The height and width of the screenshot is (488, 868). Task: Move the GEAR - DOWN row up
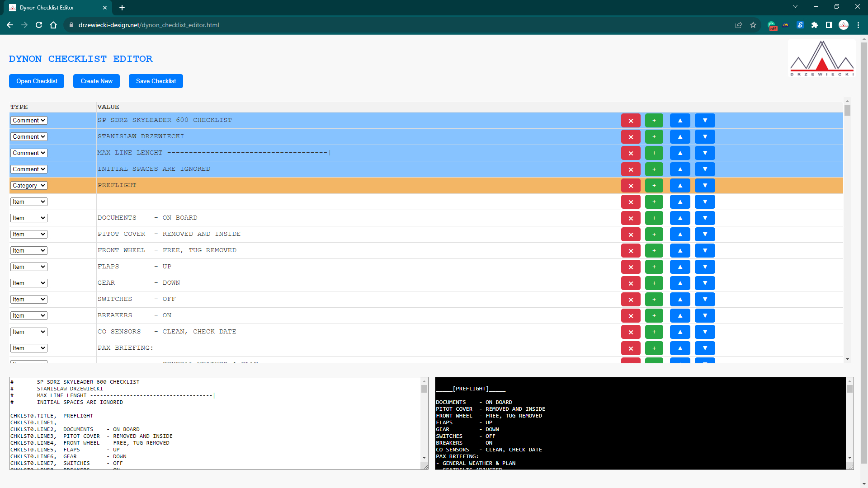click(x=680, y=283)
